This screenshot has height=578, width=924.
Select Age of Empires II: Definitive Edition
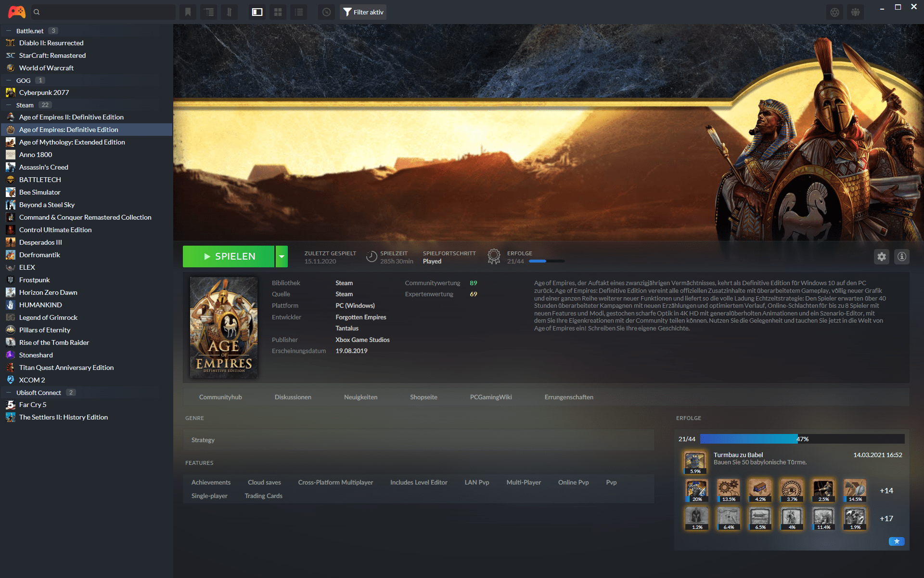[87, 117]
